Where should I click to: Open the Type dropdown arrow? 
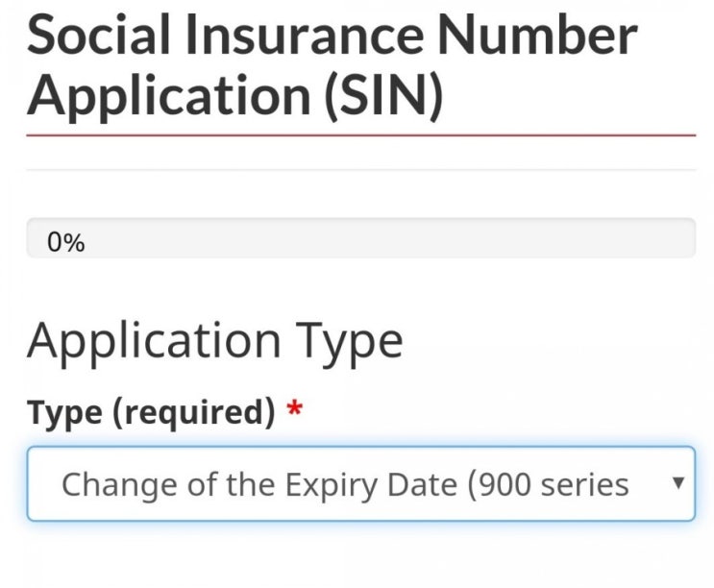677,482
